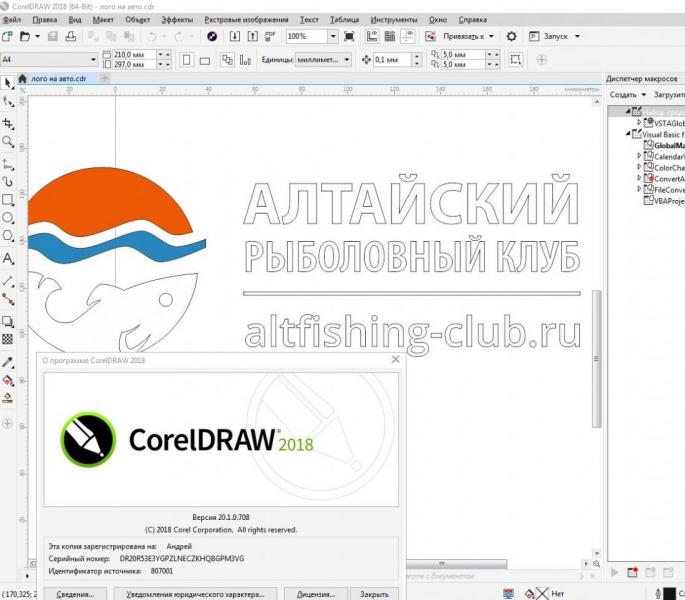The width and height of the screenshot is (685, 600).
Task: Choose the Interactive Fill bucket tool
Action: (7, 381)
